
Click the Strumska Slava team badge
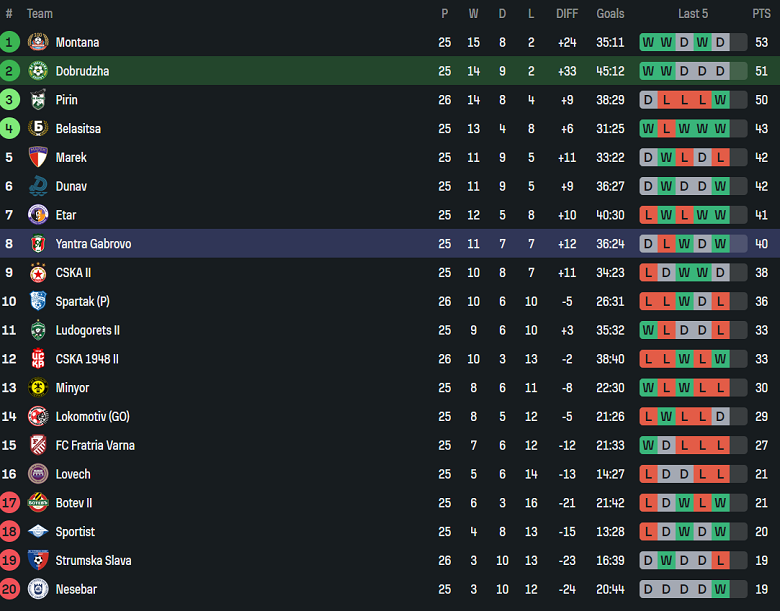[x=38, y=561]
